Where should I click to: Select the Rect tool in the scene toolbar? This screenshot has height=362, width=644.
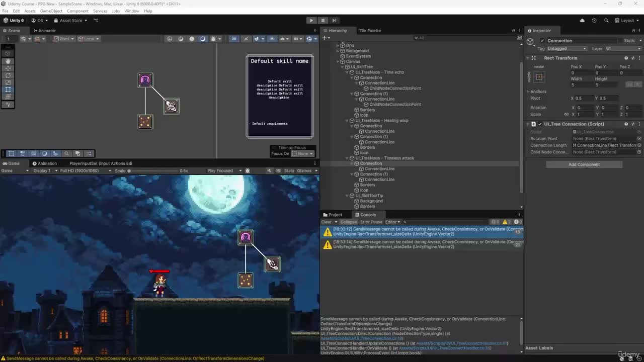pos(8,89)
